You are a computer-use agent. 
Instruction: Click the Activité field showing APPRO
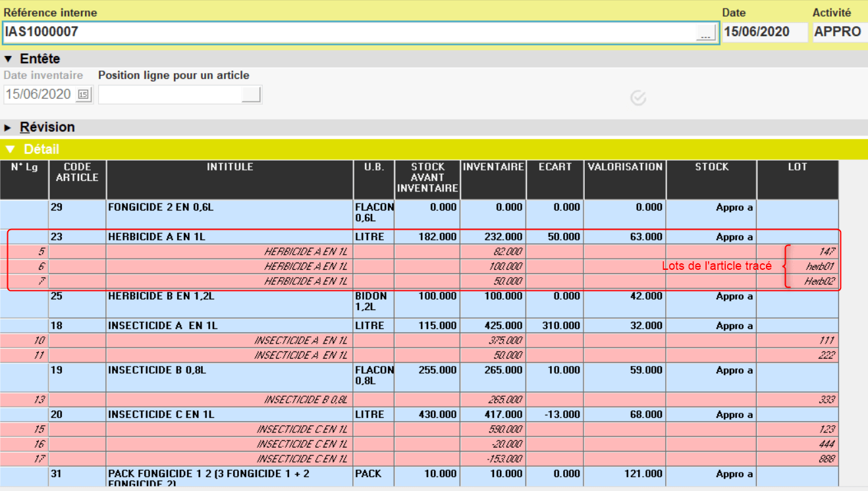click(838, 32)
